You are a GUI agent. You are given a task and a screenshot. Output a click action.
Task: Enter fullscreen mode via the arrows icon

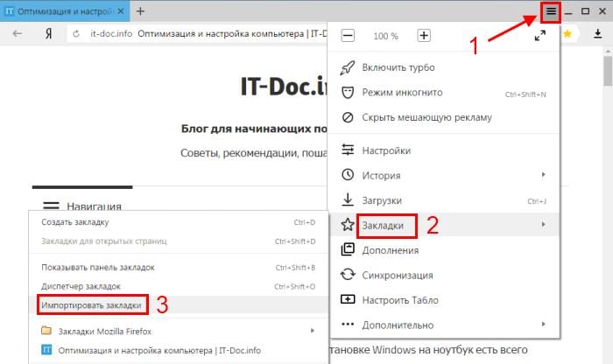coord(540,36)
